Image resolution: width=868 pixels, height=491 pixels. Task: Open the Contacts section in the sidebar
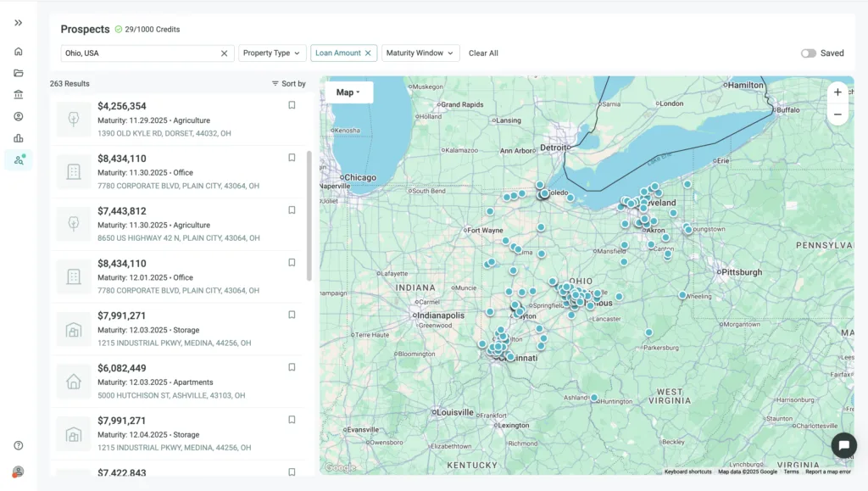[18, 116]
